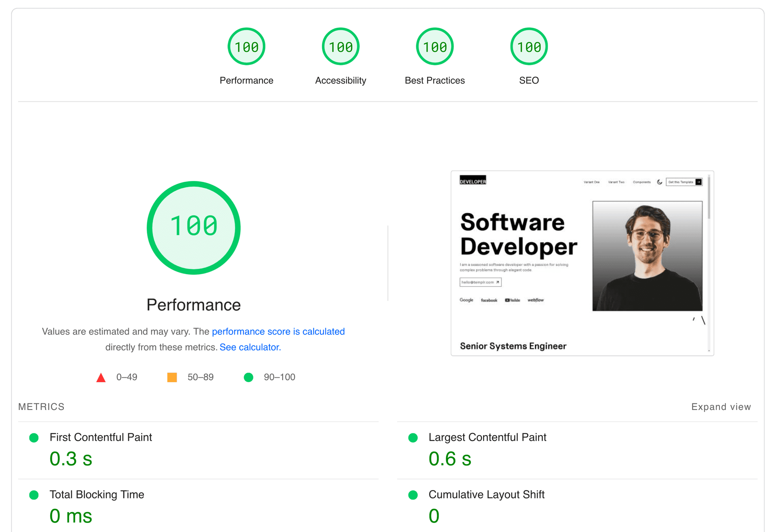Image resolution: width=776 pixels, height=532 pixels.
Task: Click the SEO score gauge
Action: pyautogui.click(x=529, y=46)
